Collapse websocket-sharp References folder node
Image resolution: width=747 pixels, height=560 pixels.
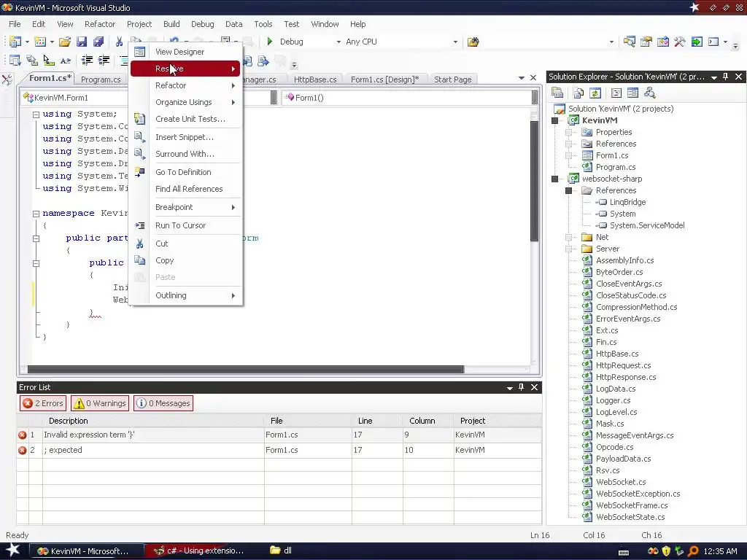[569, 190]
